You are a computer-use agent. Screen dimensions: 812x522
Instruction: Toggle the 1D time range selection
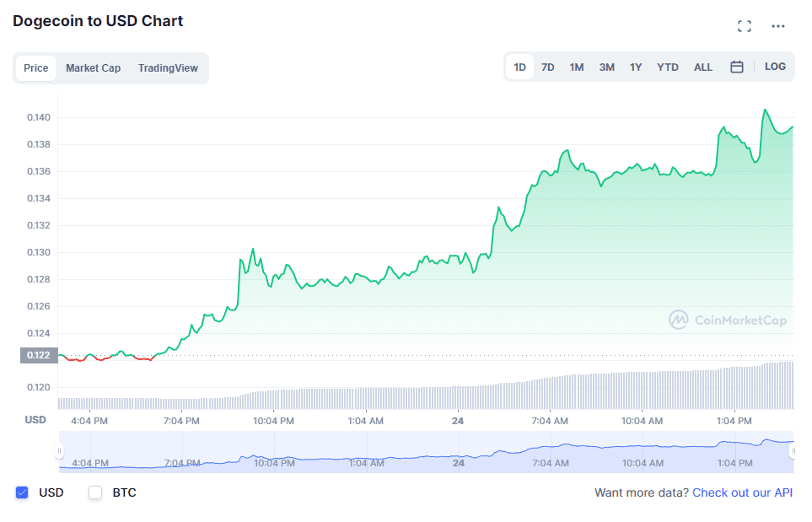pyautogui.click(x=519, y=66)
